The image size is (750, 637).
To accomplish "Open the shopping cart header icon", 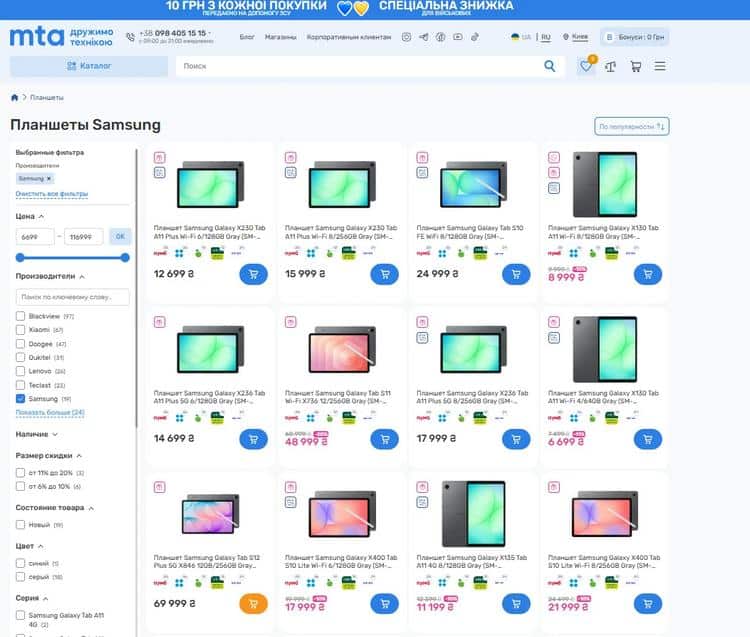I will pyautogui.click(x=635, y=66).
